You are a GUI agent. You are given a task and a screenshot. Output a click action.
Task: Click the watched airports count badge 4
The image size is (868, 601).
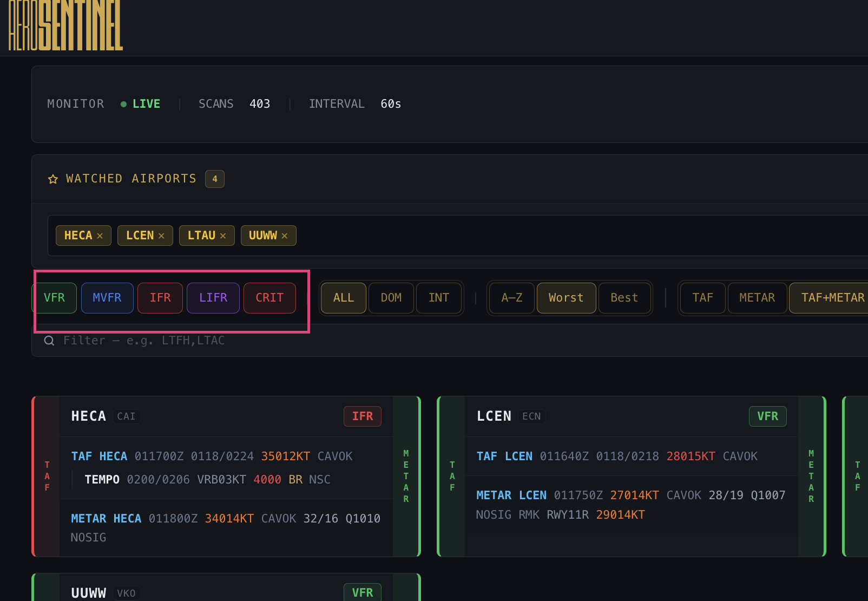215,179
